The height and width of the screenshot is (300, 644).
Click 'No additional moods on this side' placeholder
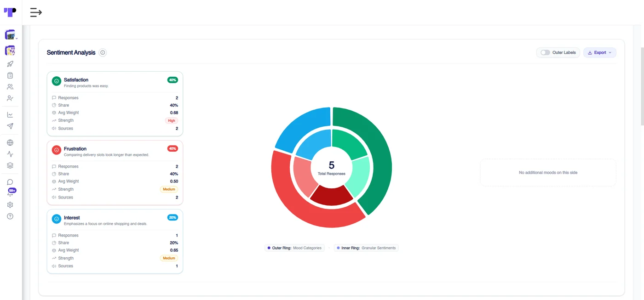[548, 173]
